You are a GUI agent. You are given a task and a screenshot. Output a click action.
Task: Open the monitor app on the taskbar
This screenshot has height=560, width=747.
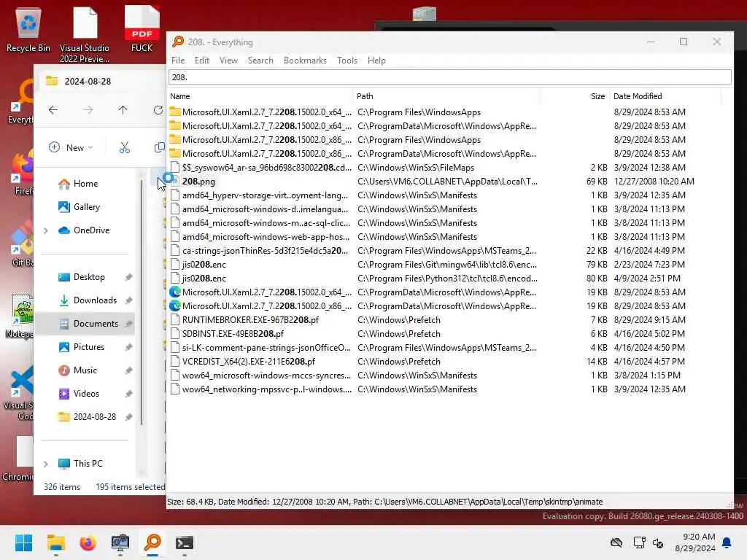(x=120, y=542)
